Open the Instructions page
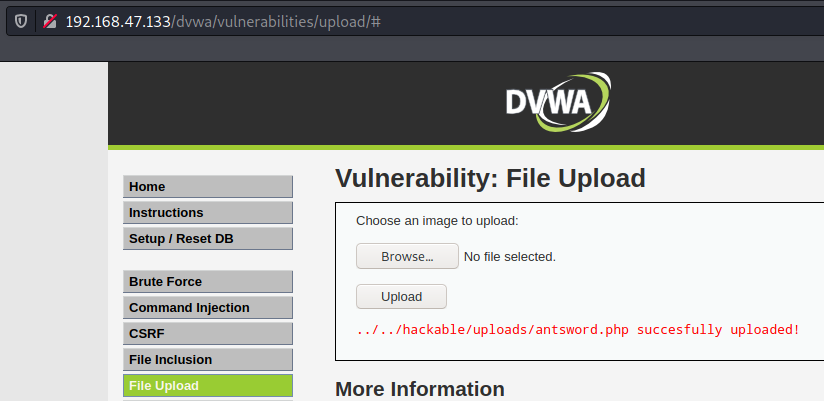824x401 pixels. 207,213
